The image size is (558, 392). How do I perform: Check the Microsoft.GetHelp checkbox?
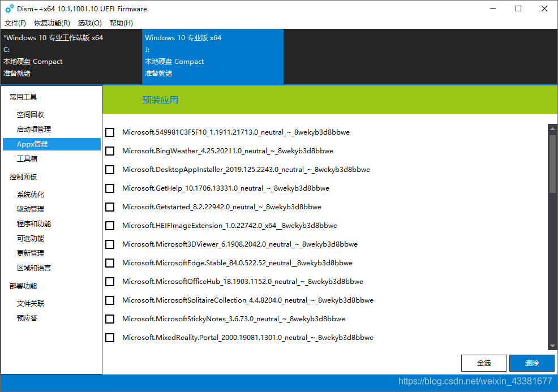point(110,188)
